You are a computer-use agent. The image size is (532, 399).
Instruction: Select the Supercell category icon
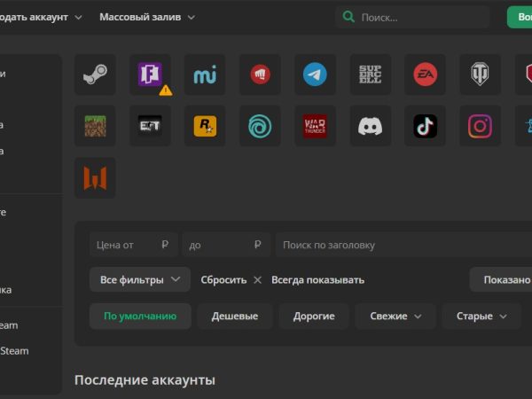pyautogui.click(x=370, y=74)
